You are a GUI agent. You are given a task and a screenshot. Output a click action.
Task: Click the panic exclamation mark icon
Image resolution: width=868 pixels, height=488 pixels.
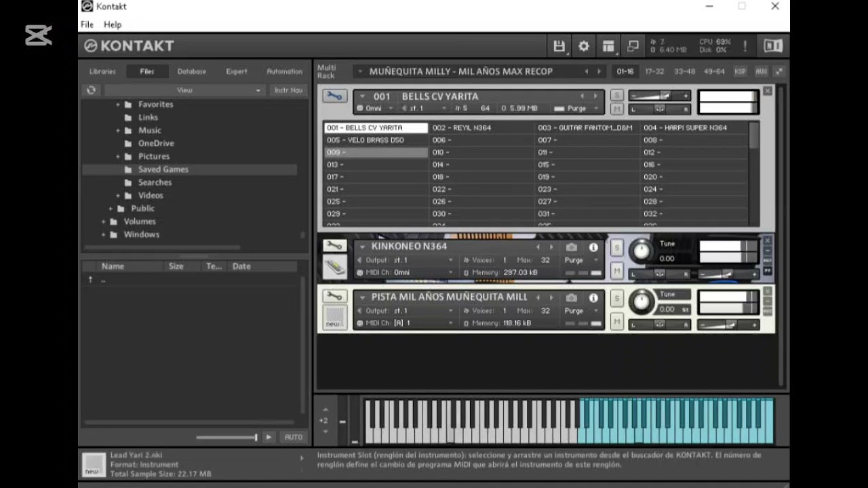(745, 46)
